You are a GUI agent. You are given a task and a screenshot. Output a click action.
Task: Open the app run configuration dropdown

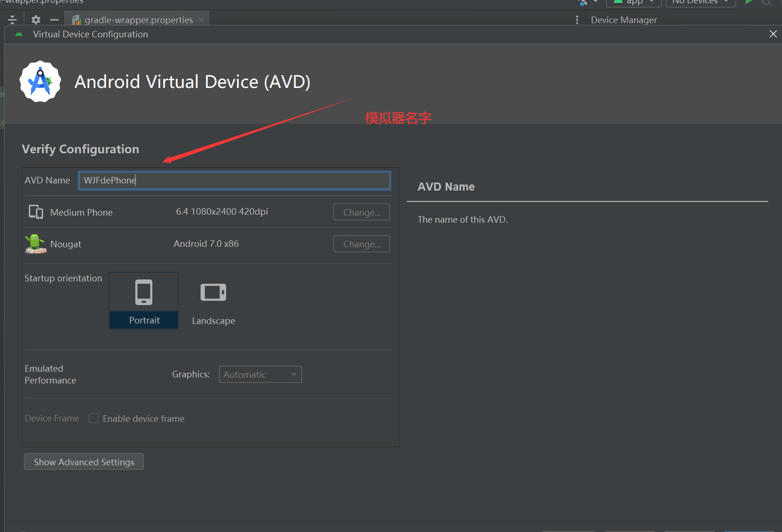(633, 2)
